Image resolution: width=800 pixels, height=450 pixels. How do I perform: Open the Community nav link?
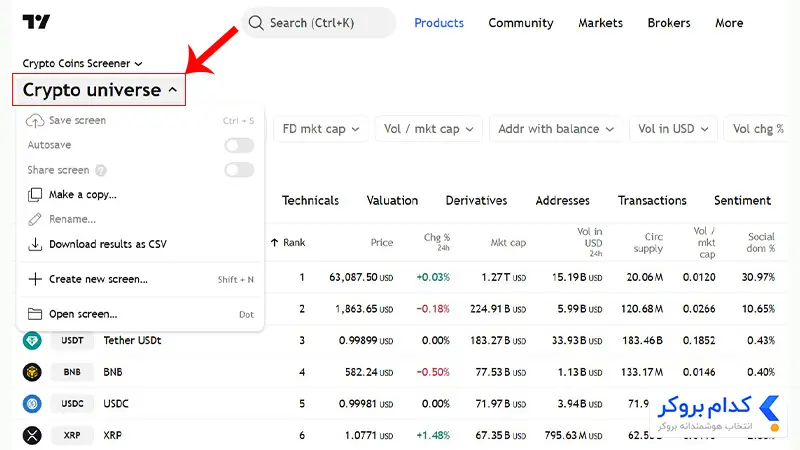tap(521, 23)
